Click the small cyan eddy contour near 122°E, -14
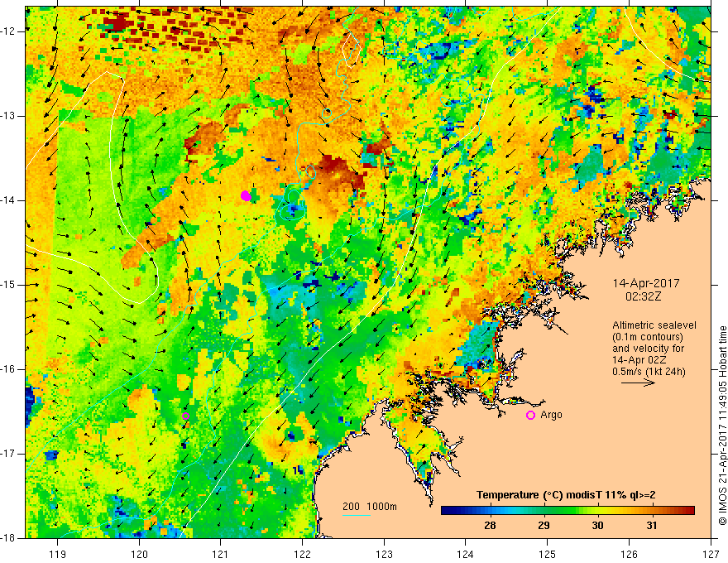This screenshot has width=728, height=563. click(x=291, y=205)
